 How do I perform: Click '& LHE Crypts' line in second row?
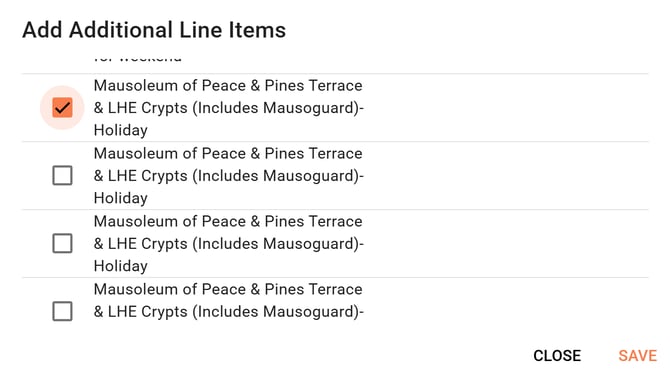(141, 176)
